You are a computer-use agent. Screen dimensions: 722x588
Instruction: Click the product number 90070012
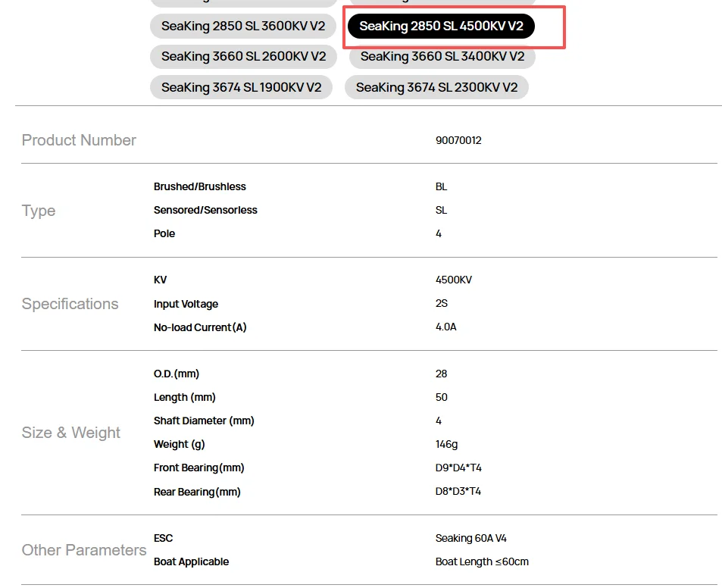458,140
